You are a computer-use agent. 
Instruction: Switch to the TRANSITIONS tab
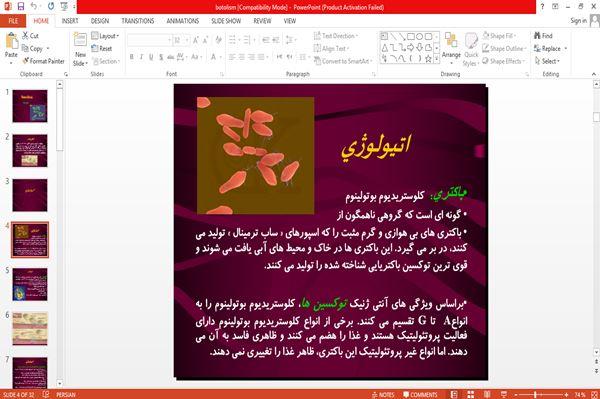point(138,21)
